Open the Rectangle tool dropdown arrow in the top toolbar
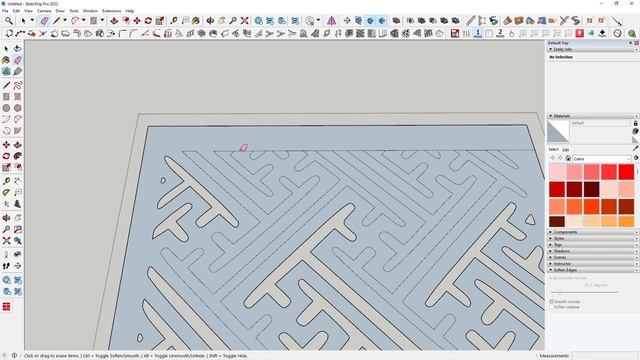640x360 pixels. coord(102,20)
